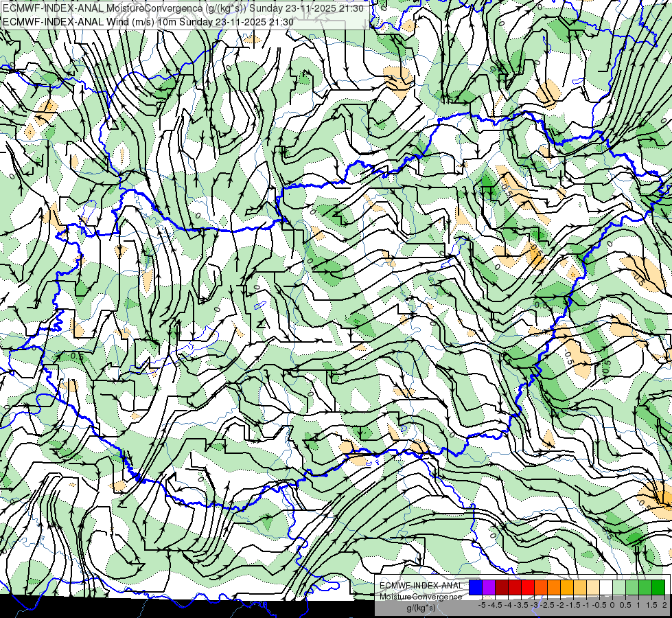Click the legend swatch between 1 and 1.5
The height and width of the screenshot is (618, 672).
(645, 587)
